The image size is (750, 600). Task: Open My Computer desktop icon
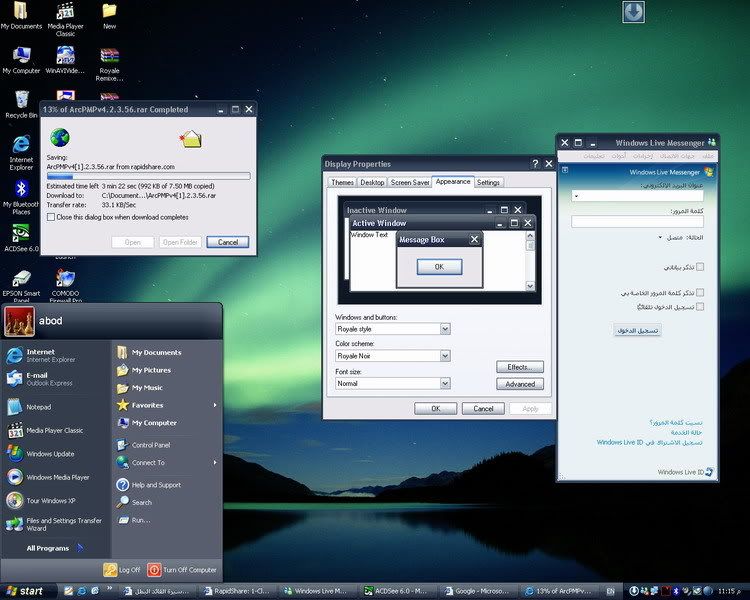[21, 60]
